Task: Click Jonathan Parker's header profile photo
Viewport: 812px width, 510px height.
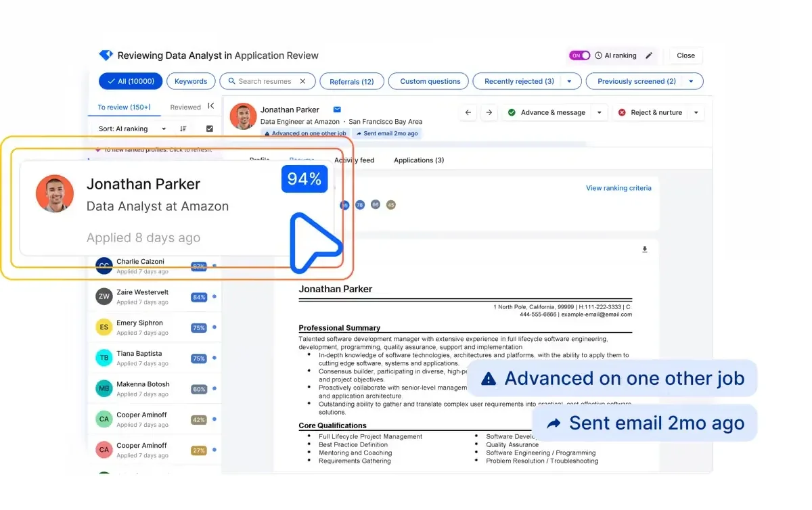Action: pos(243,116)
